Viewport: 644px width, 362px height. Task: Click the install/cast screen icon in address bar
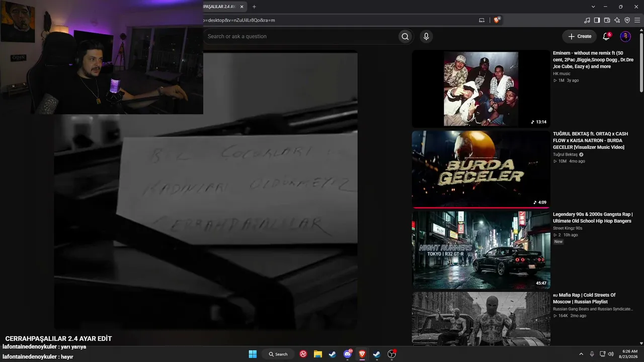click(x=481, y=20)
